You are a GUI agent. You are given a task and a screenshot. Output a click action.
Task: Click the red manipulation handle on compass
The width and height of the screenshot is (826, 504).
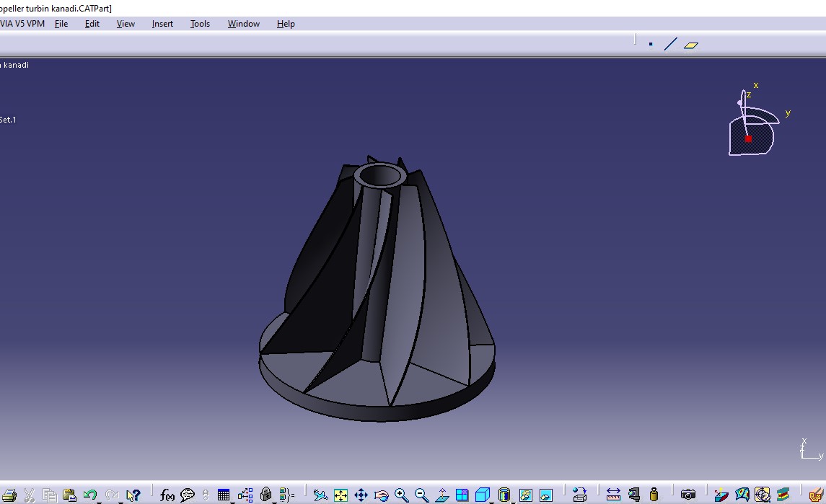(x=748, y=139)
